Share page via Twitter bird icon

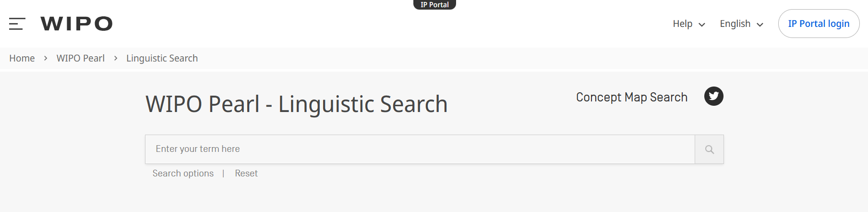coord(713,96)
